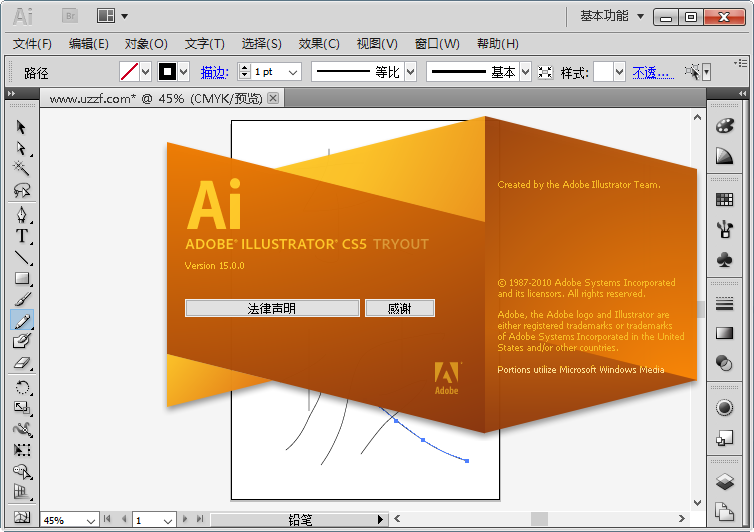Open the artboard number dropdown
The width and height of the screenshot is (754, 532).
[167, 520]
